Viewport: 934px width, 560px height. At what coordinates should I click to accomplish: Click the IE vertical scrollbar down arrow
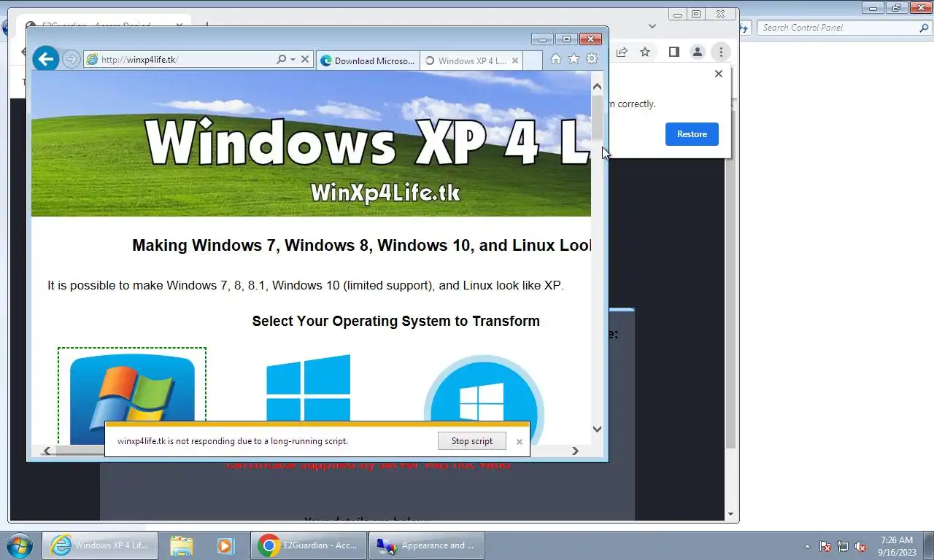pyautogui.click(x=597, y=429)
